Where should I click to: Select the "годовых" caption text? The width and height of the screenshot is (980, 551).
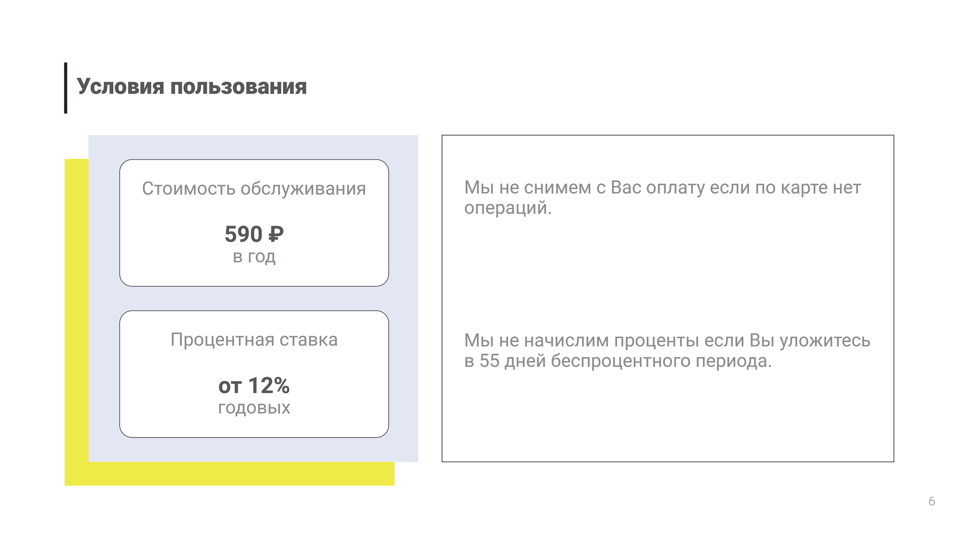tap(254, 408)
